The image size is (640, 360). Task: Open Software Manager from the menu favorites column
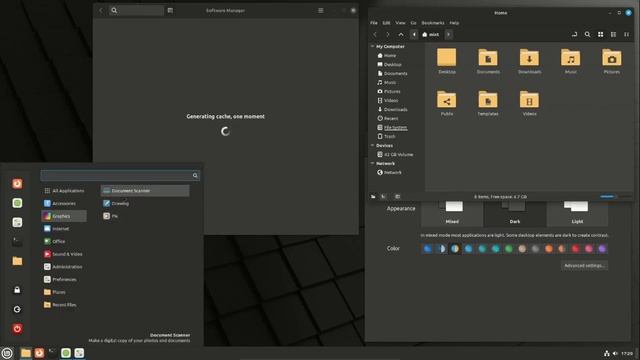pyautogui.click(x=17, y=203)
